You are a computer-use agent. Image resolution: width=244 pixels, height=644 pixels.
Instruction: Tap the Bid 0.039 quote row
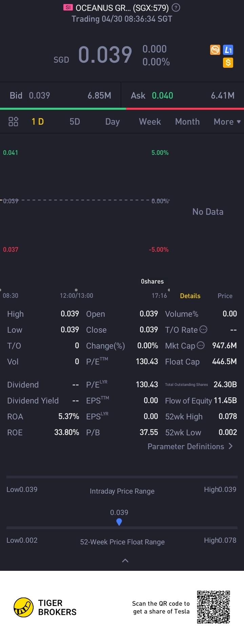[x=60, y=96]
